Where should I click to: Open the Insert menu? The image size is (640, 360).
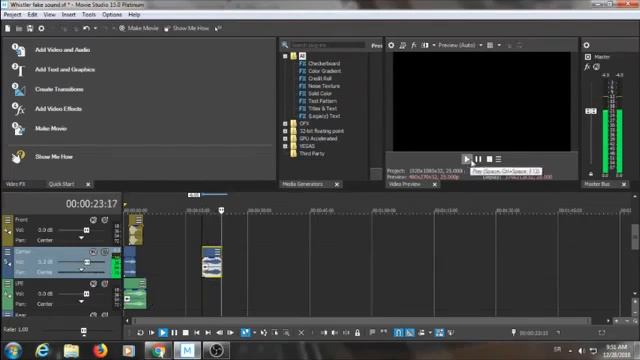(69, 15)
